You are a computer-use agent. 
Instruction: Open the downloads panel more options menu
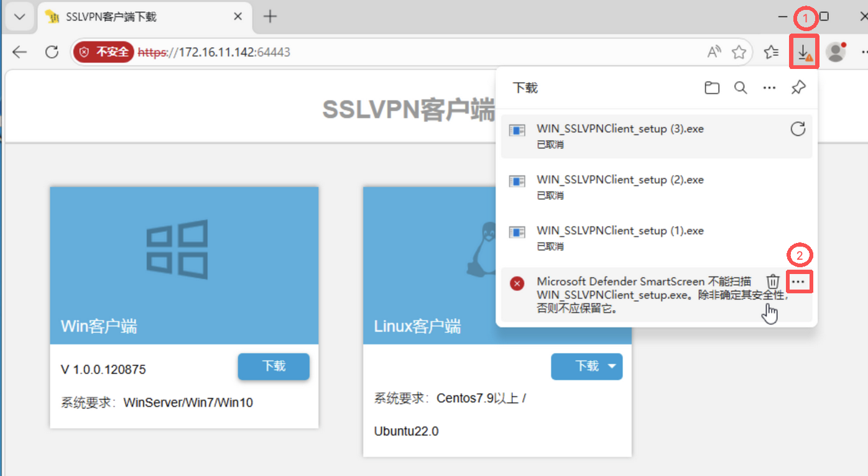[x=769, y=88]
